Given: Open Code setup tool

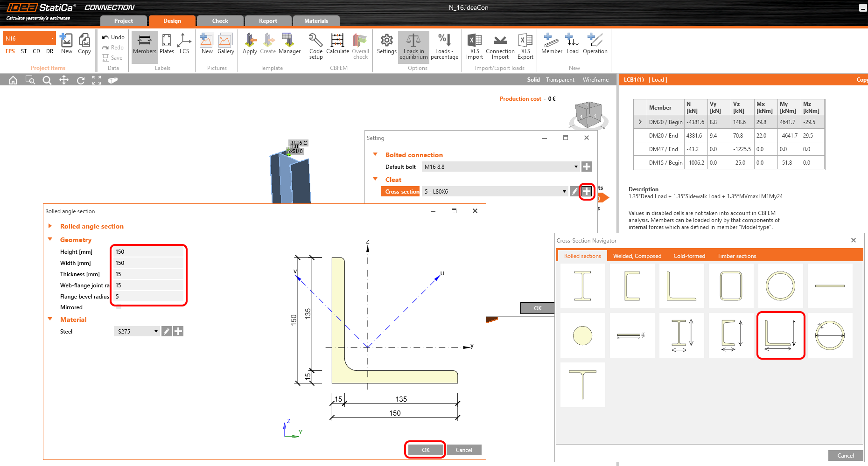Looking at the screenshot, I should [316, 44].
